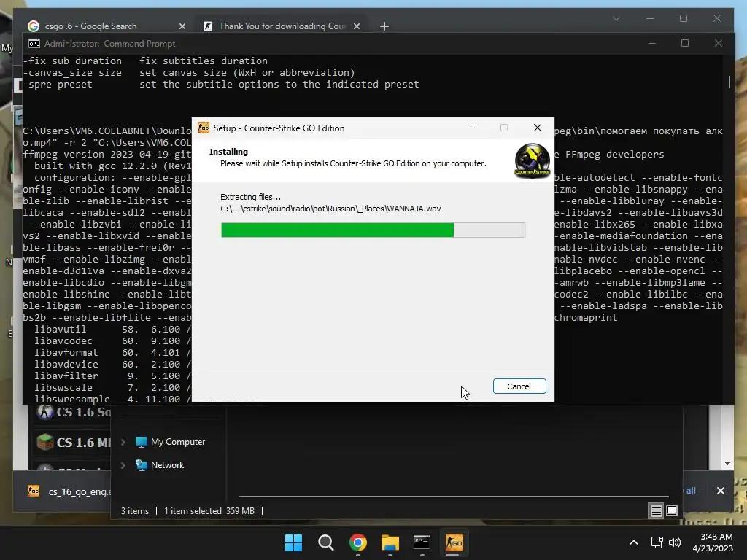
Task: Switch to the Thank You for downloading tab
Action: (x=281, y=26)
